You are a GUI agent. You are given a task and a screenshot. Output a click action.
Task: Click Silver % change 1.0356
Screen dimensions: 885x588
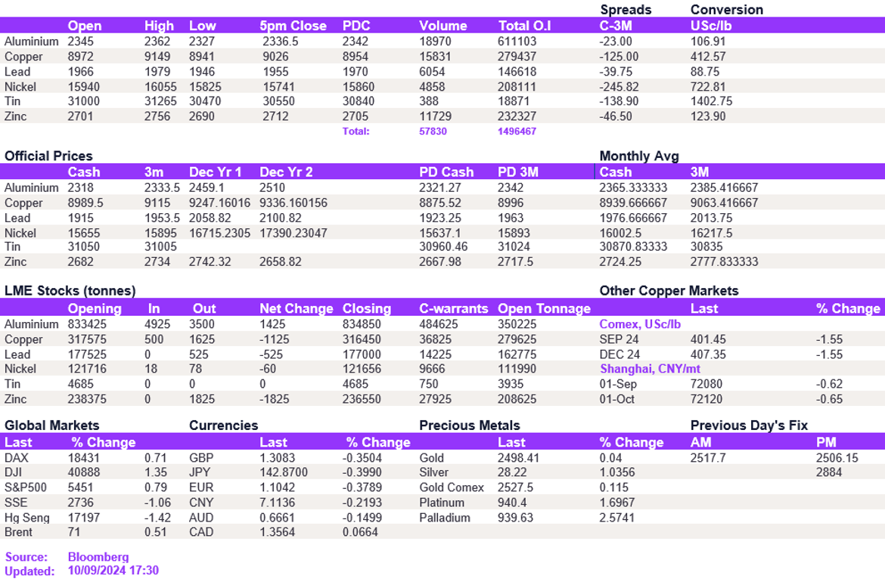click(617, 472)
